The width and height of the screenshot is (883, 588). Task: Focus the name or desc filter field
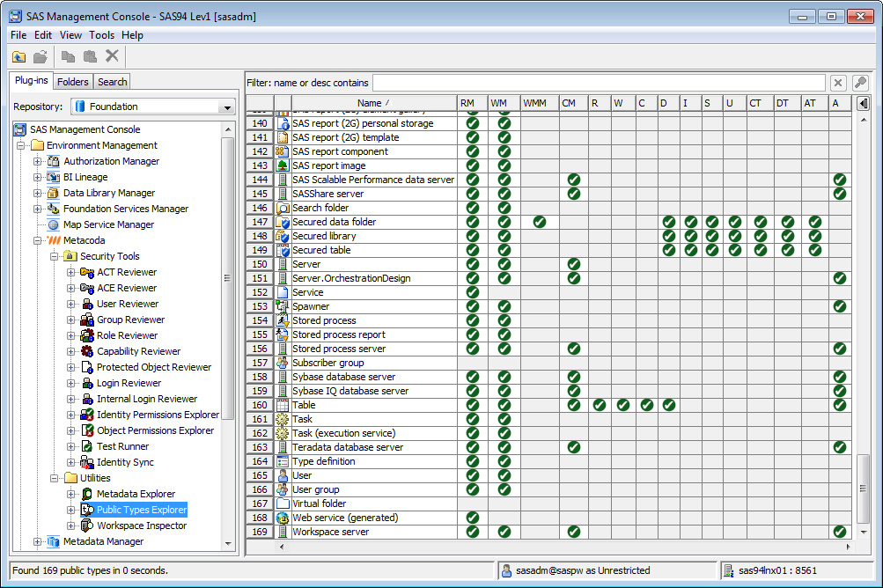click(x=600, y=83)
